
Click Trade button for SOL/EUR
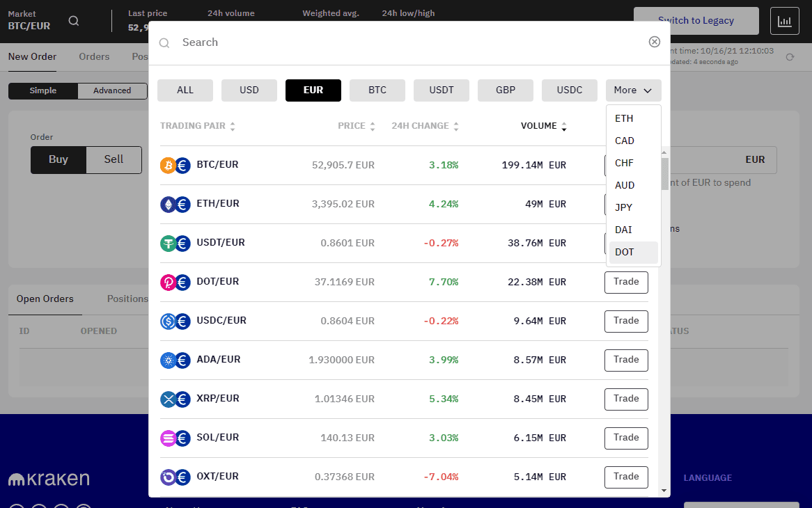click(626, 438)
